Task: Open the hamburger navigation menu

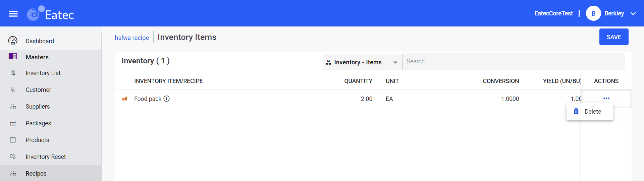Action: pyautogui.click(x=13, y=14)
